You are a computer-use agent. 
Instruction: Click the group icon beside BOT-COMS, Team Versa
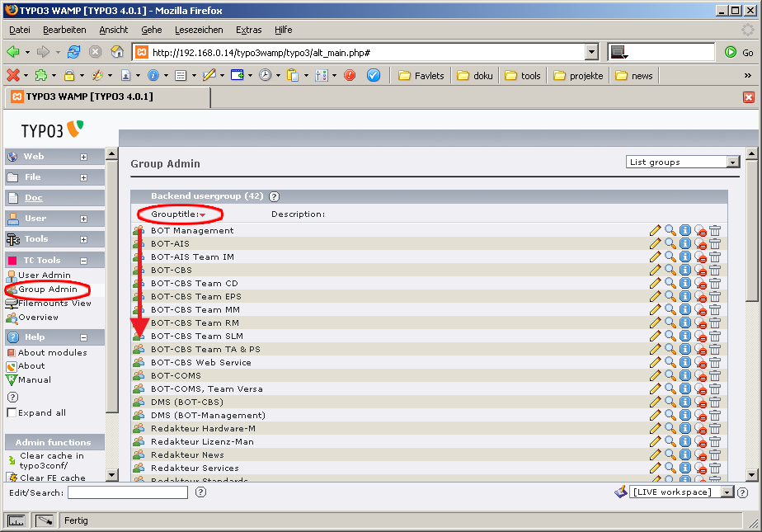click(139, 388)
